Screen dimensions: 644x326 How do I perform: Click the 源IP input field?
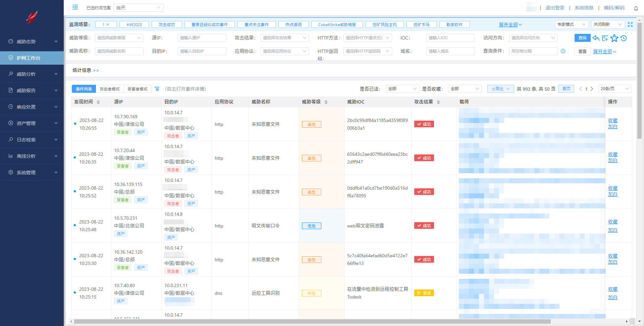202,38
